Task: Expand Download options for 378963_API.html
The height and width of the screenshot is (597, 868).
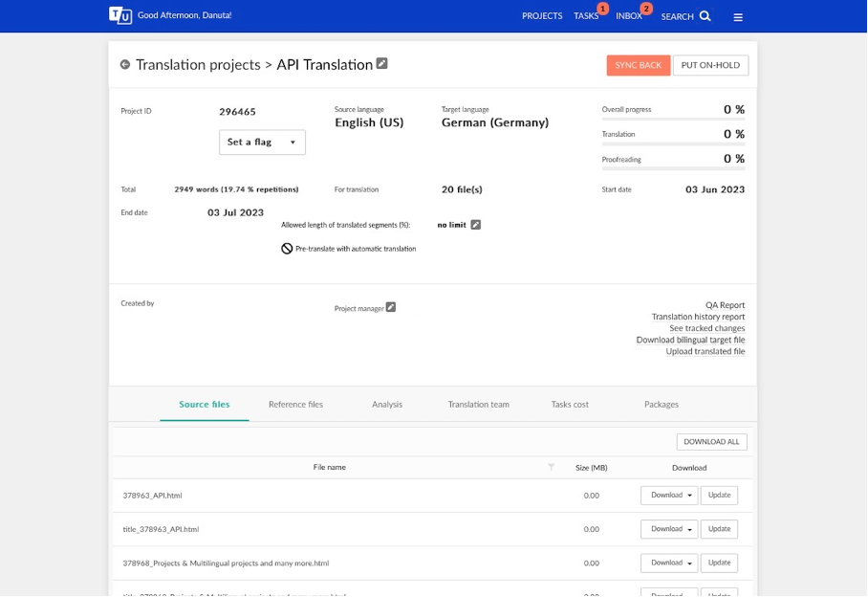Action: coord(669,495)
